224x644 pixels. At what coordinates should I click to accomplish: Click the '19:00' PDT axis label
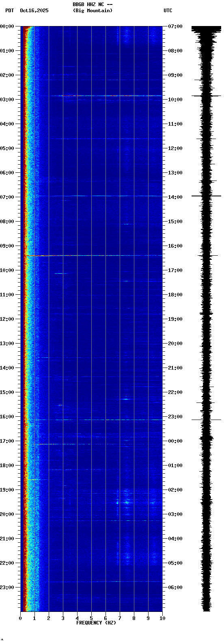tap(7, 490)
